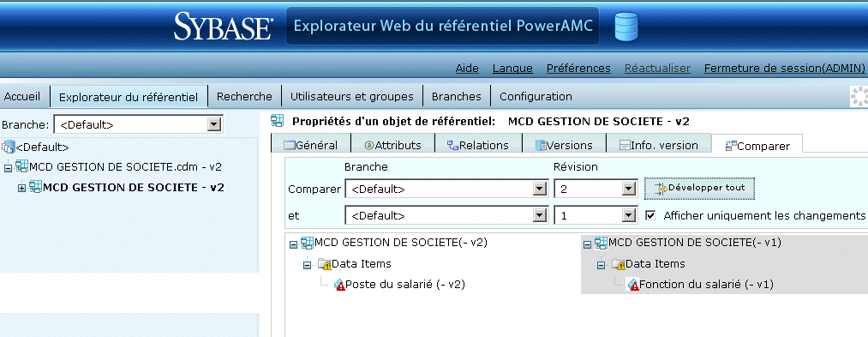Image resolution: width=868 pixels, height=337 pixels.
Task: Select Explorateur du référentiel tab
Action: tap(129, 96)
